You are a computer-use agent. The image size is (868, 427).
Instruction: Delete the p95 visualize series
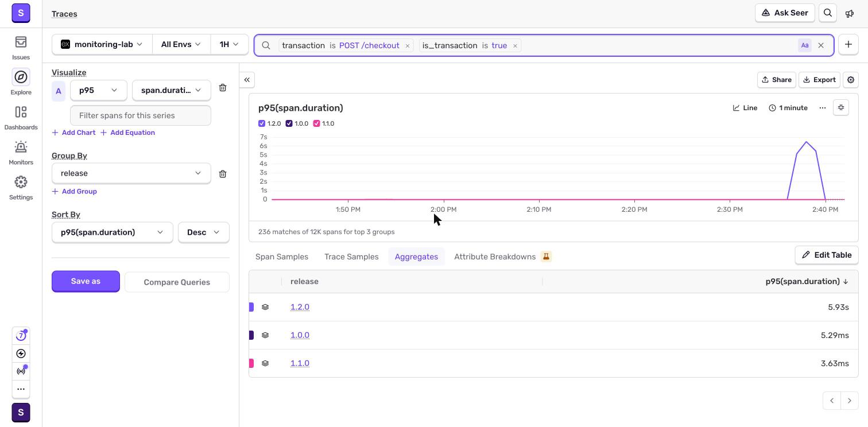coord(223,88)
